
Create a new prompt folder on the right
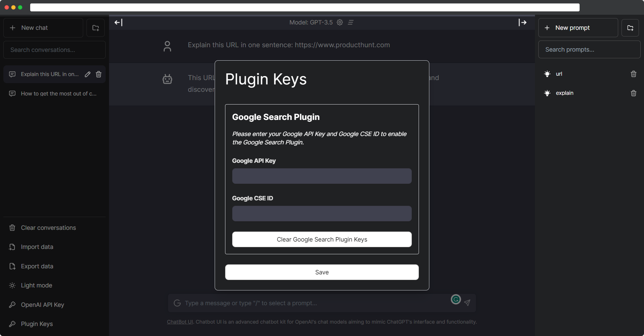(x=630, y=27)
